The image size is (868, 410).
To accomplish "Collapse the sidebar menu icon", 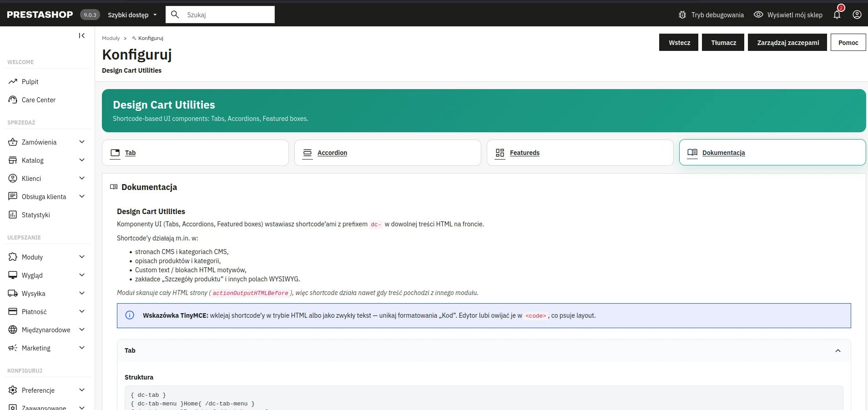I will click(82, 35).
